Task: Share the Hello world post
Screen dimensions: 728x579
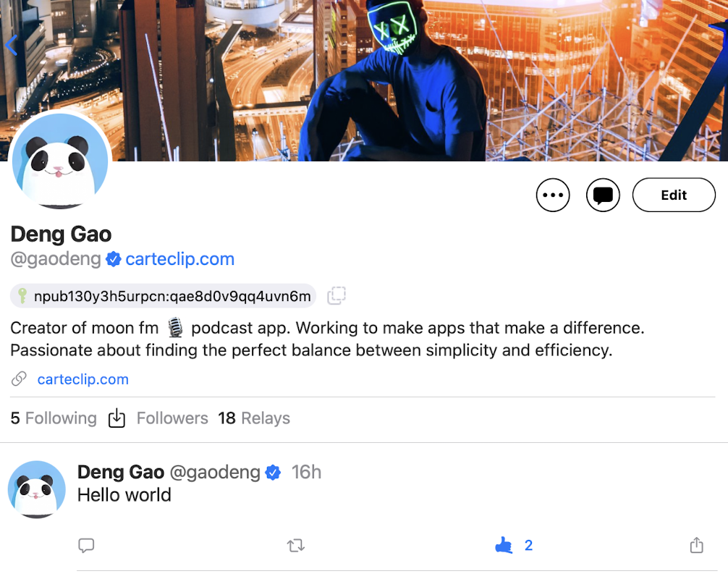Action: pos(696,545)
